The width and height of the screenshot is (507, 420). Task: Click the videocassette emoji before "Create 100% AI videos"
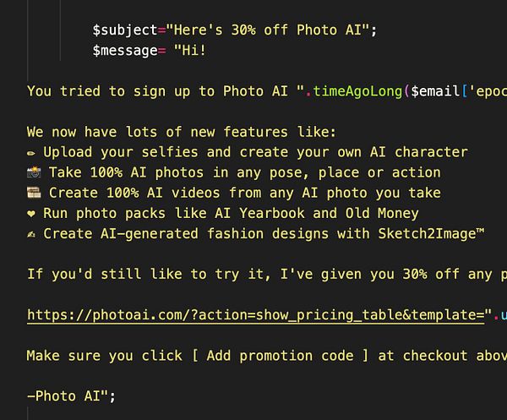pyautogui.click(x=32, y=193)
